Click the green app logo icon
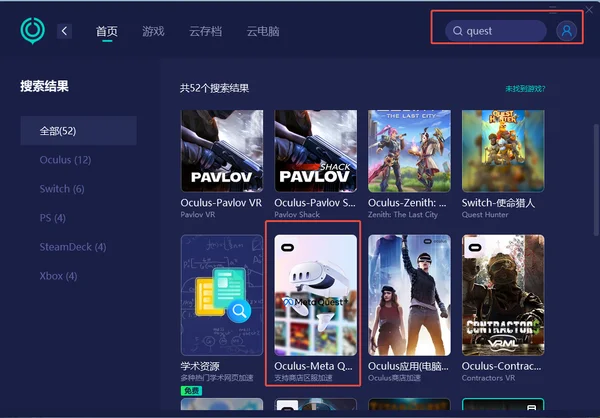Screen dimensions: 600x418 pos(33,31)
